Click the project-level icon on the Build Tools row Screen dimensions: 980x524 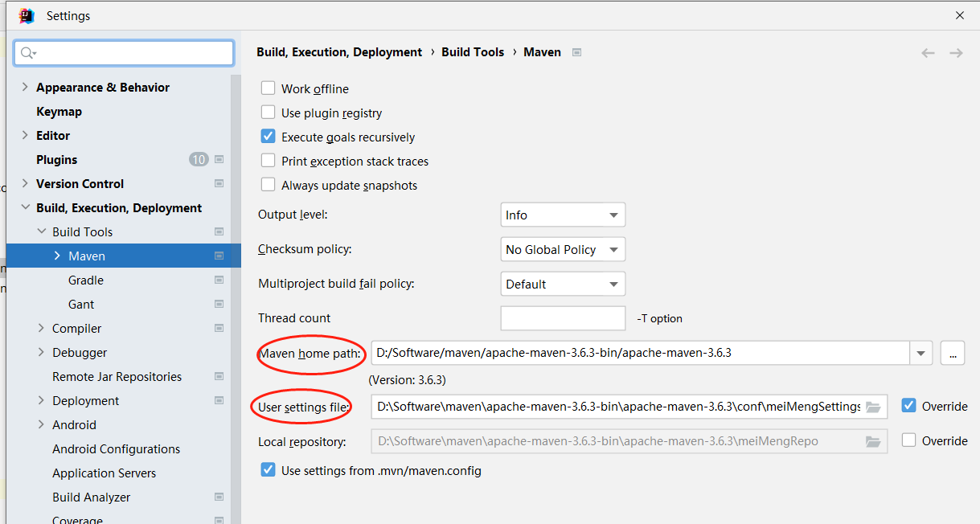coord(219,231)
